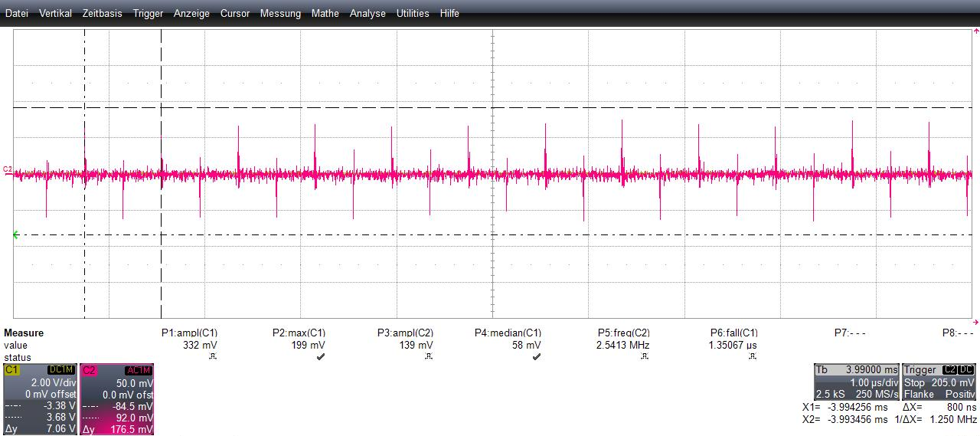The height and width of the screenshot is (436, 980).
Task: Select the P6:fall(C1) measurement header
Action: (x=734, y=333)
